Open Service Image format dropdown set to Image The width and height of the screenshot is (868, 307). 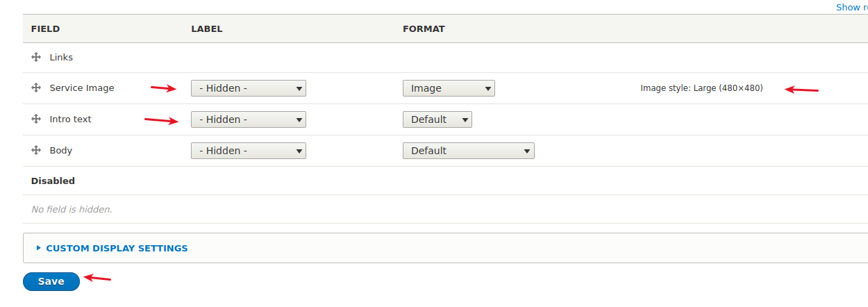[449, 88]
